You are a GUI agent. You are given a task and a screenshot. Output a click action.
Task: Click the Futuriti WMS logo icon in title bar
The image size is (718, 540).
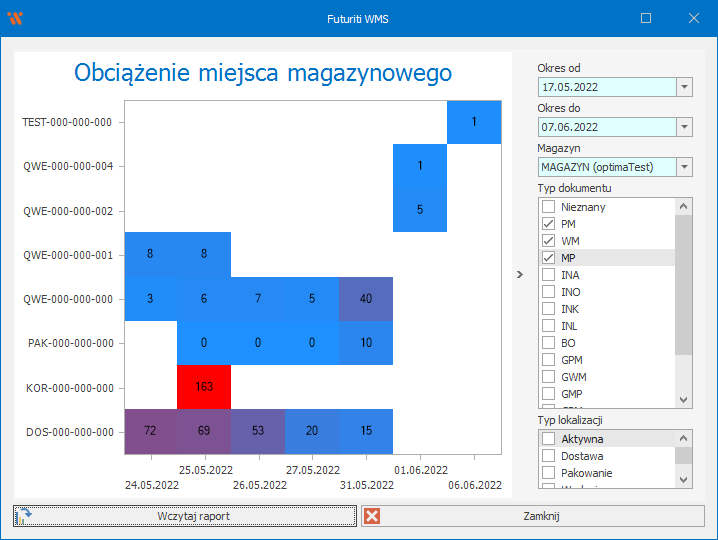[x=15, y=18]
